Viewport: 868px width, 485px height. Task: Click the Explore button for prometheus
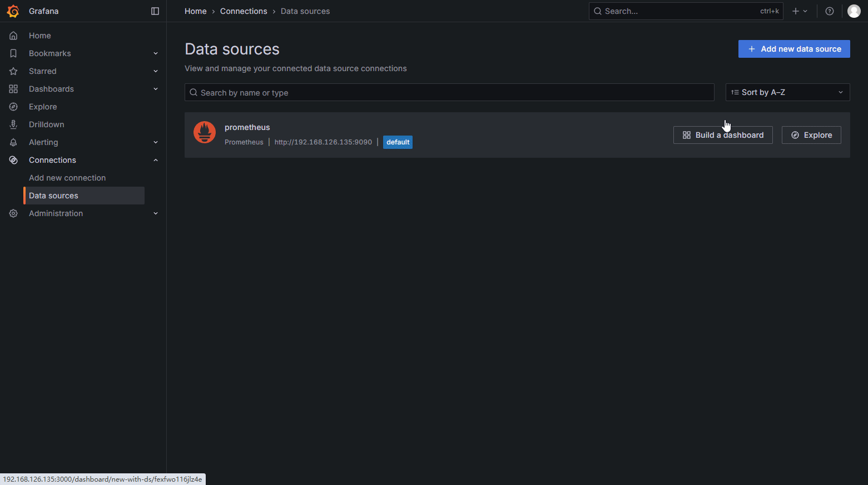click(x=811, y=135)
